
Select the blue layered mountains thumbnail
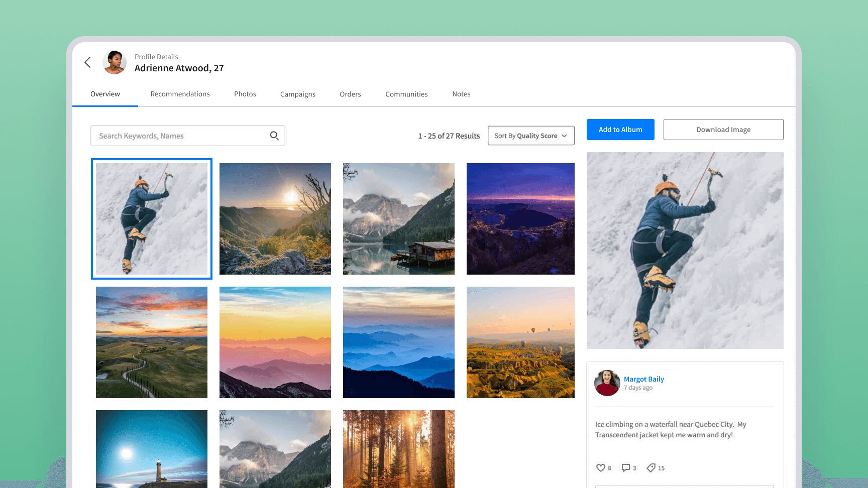pyautogui.click(x=399, y=342)
